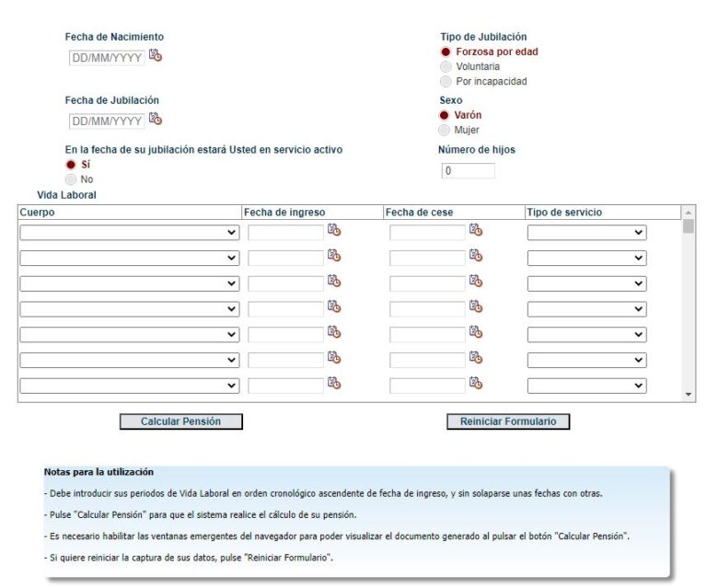The image size is (707, 588).
Task: Open third row Fecha de ingreso calendar
Action: click(334, 282)
